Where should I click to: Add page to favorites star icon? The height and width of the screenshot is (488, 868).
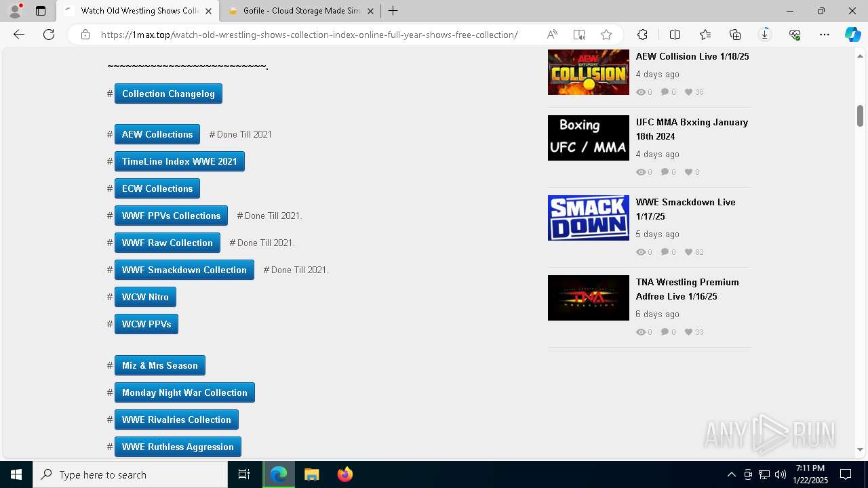click(606, 35)
